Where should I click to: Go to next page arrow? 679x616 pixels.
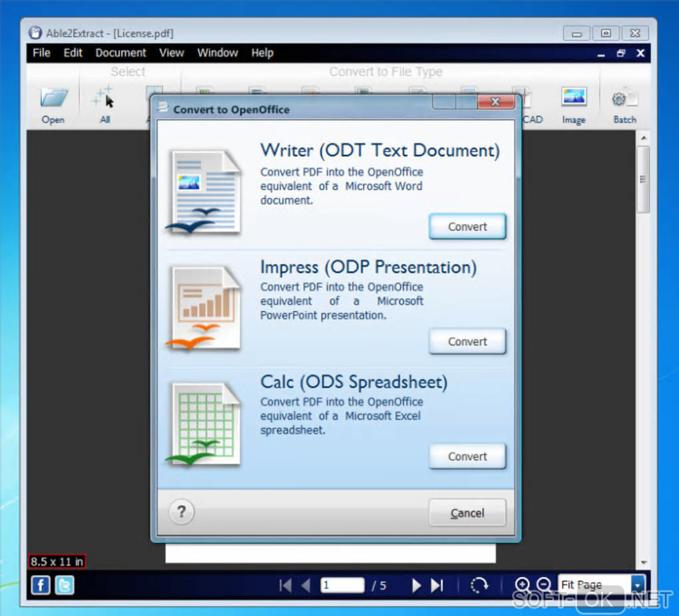[416, 585]
